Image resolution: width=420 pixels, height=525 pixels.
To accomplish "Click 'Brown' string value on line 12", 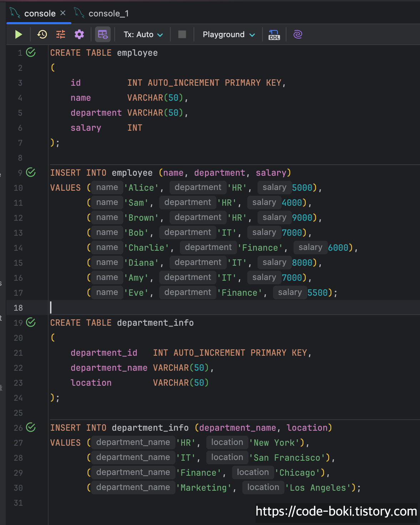I will pos(141,218).
